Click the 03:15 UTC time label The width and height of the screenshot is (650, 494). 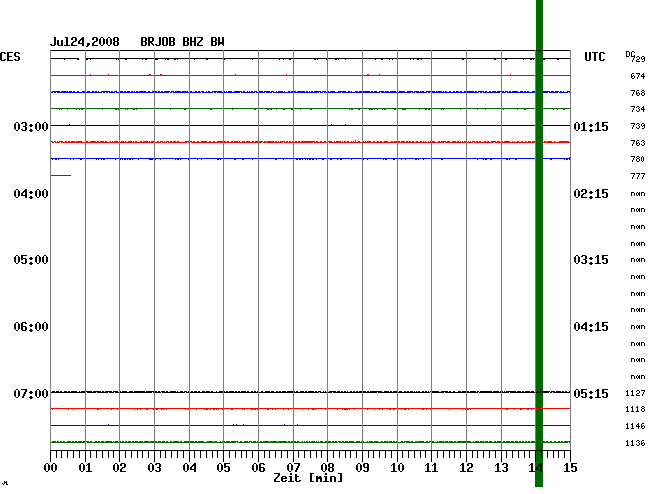coord(591,260)
